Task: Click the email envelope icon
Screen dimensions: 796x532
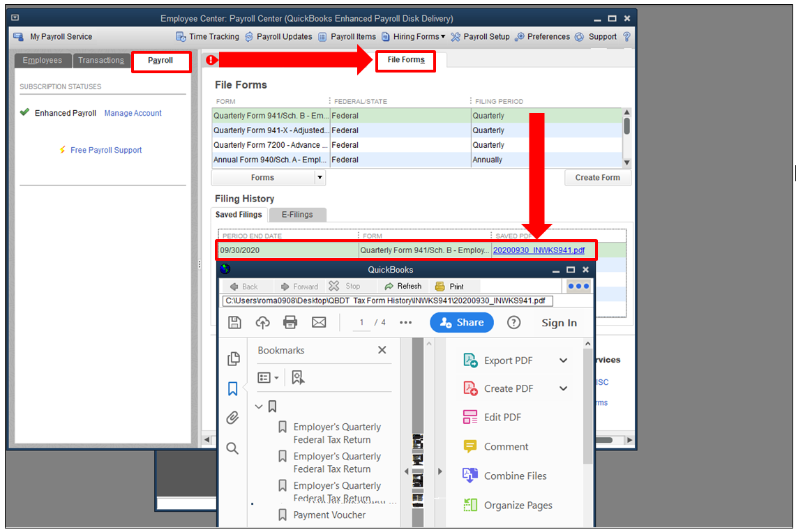Action: pyautogui.click(x=319, y=323)
